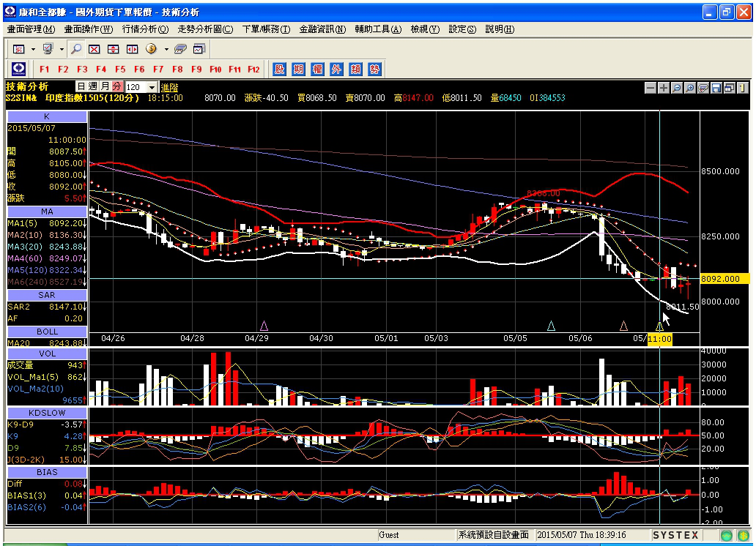Open the 走勢分析圖(C) menu
The image size is (756, 546).
pyautogui.click(x=205, y=29)
